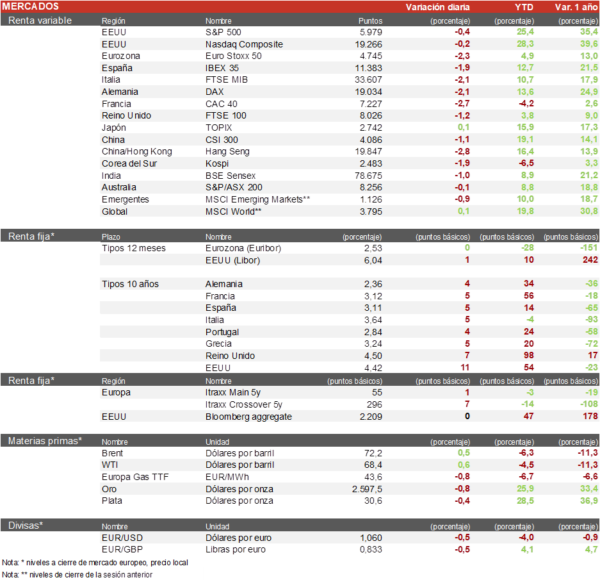Click the EUR/USD currency pair name
The height and width of the screenshot is (580, 600).
coord(123,536)
